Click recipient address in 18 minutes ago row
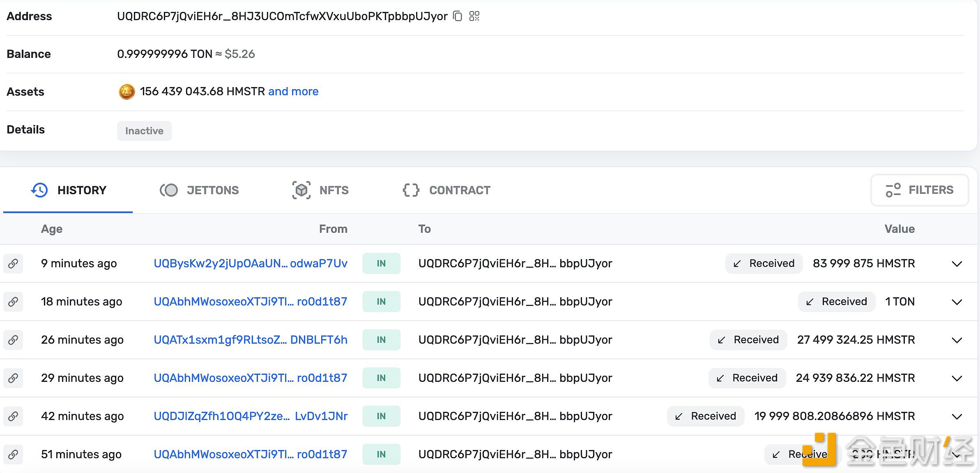Screen dimensions: 980x473 click(x=515, y=301)
